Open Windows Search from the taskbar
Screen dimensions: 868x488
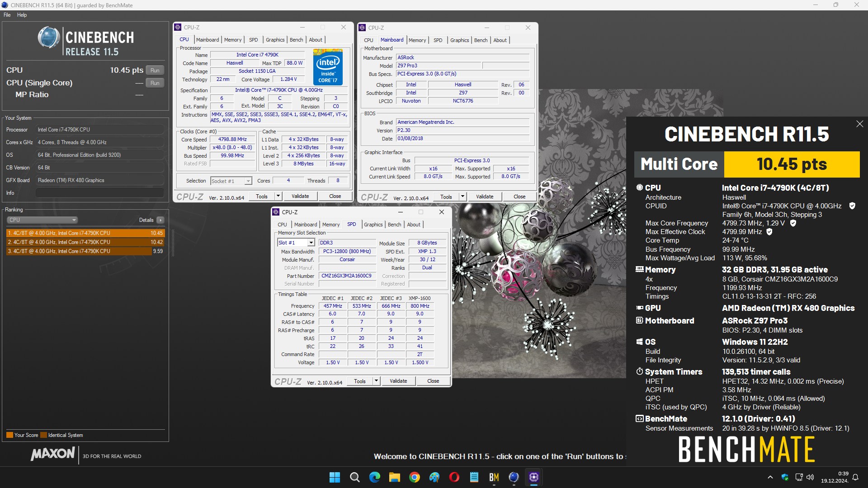point(355,477)
